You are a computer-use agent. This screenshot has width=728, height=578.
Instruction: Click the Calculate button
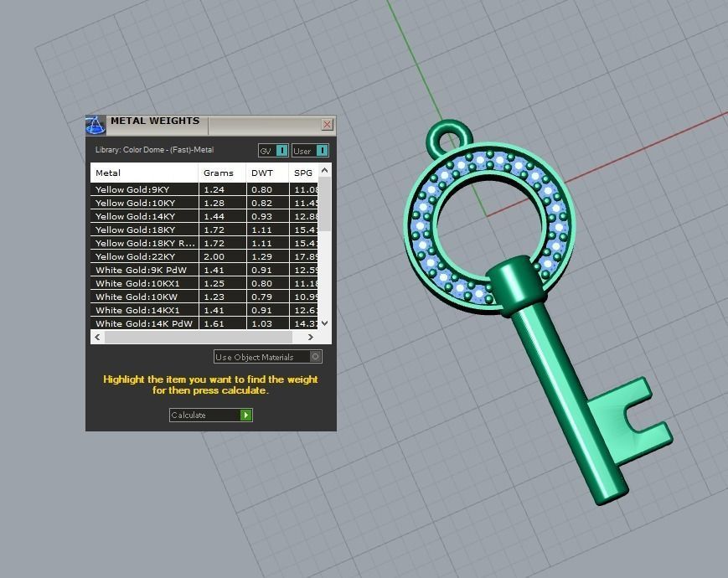tap(211, 415)
